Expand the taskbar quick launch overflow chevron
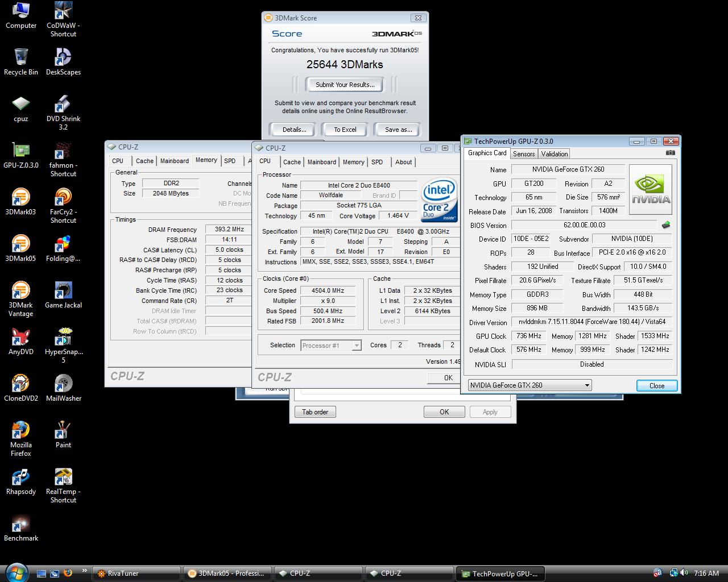The width and height of the screenshot is (728, 582). [85, 571]
